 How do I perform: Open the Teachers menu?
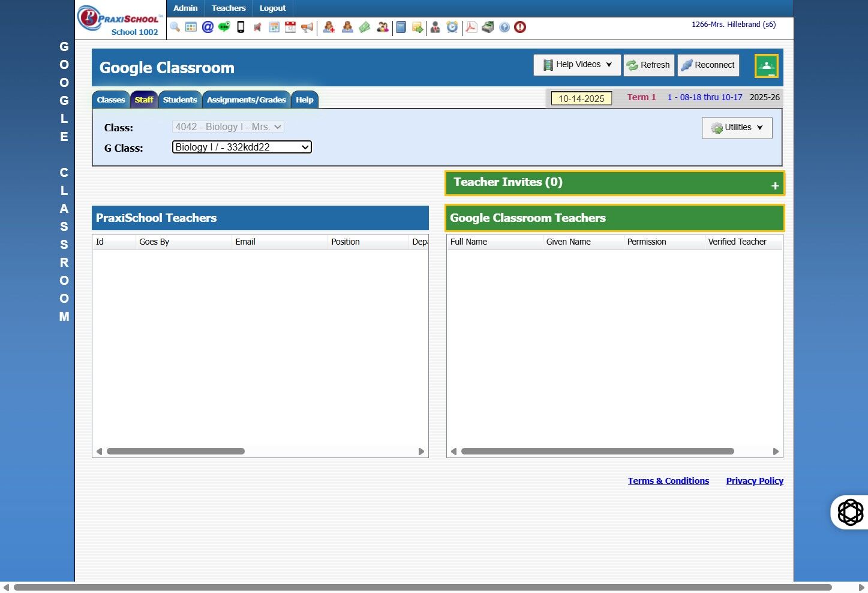(229, 8)
